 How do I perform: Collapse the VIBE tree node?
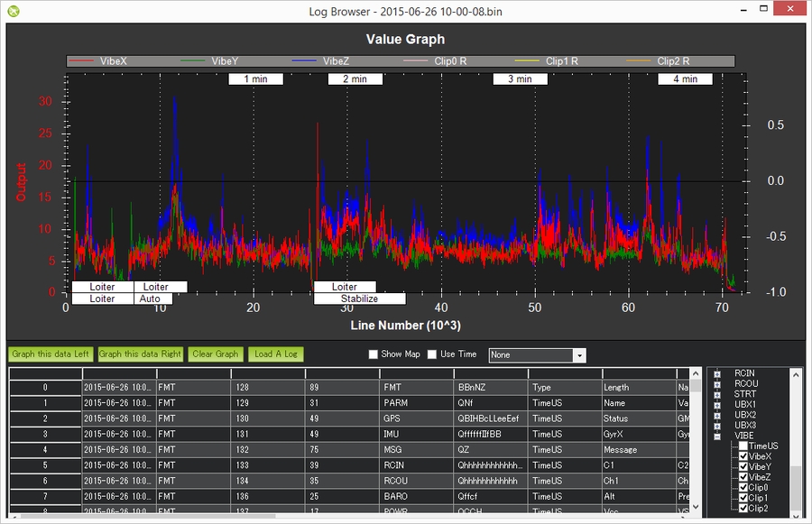point(717,436)
